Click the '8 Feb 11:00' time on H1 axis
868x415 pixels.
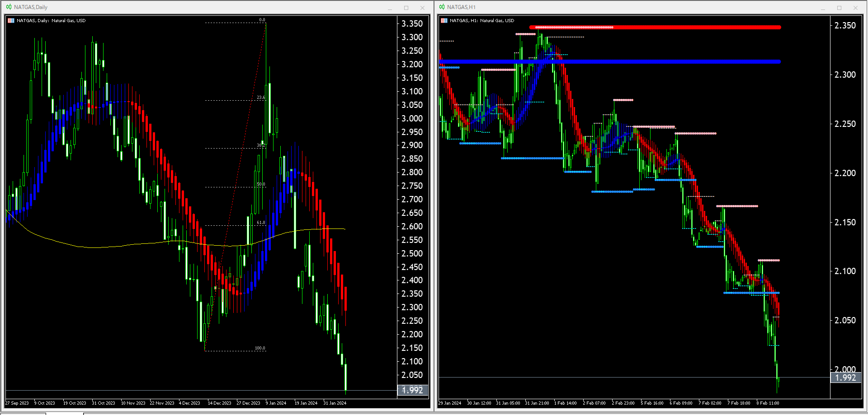point(768,403)
